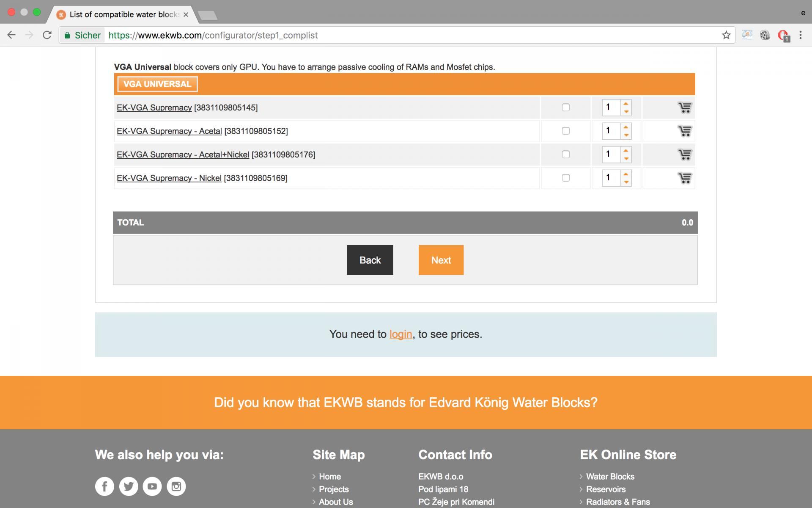Open EK-VGA Supremacy - Acetal link
This screenshot has width=812, height=508.
169,131
